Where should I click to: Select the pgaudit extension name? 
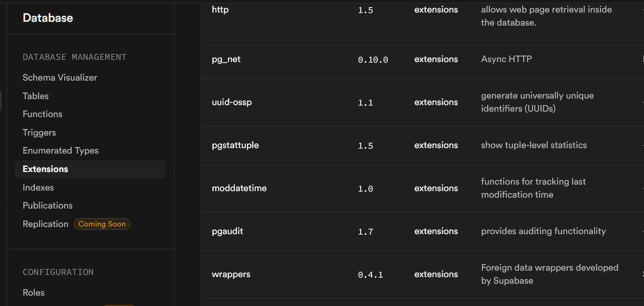227,231
